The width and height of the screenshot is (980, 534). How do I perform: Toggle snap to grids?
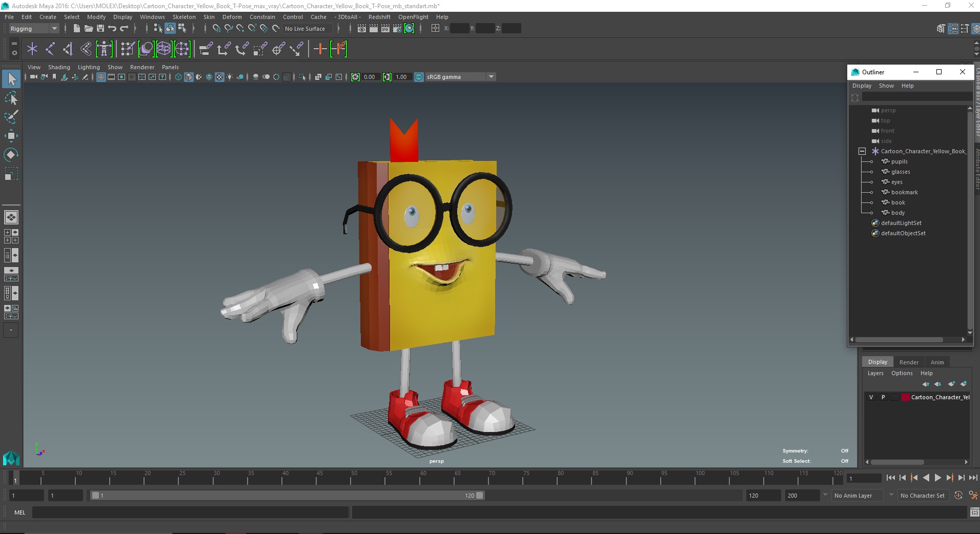click(x=217, y=29)
